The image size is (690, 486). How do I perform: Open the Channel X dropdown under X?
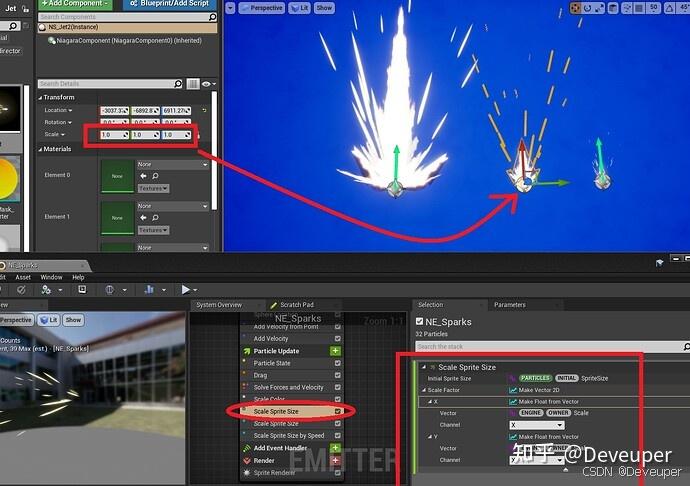tap(536, 425)
